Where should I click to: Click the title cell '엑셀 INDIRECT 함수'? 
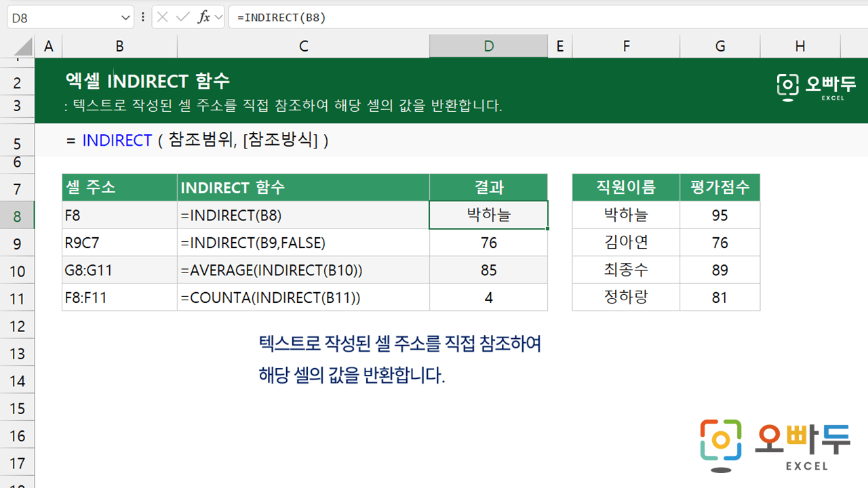[x=148, y=81]
